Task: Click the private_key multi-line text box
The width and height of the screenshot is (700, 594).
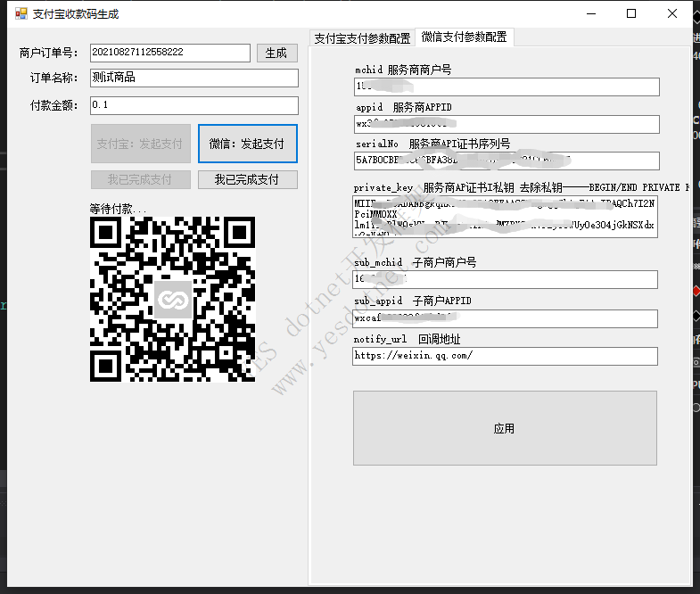Action: click(505, 216)
